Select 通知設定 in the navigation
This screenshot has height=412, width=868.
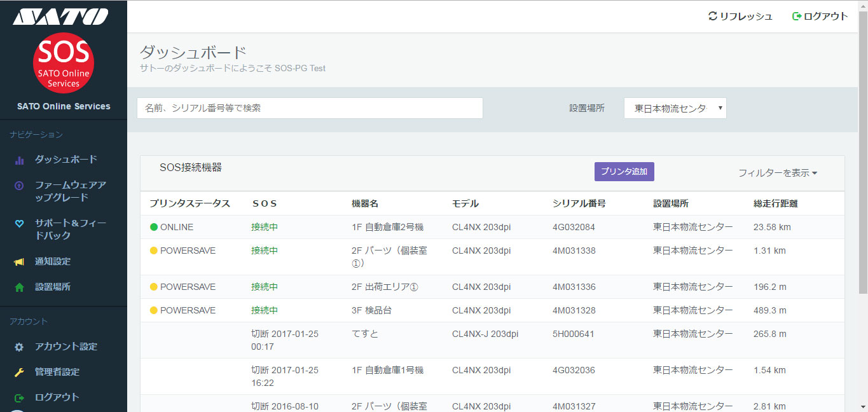(53, 261)
